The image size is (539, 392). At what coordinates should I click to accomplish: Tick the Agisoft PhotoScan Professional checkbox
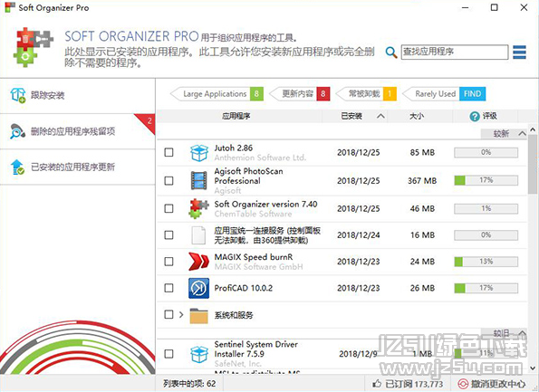click(168, 181)
